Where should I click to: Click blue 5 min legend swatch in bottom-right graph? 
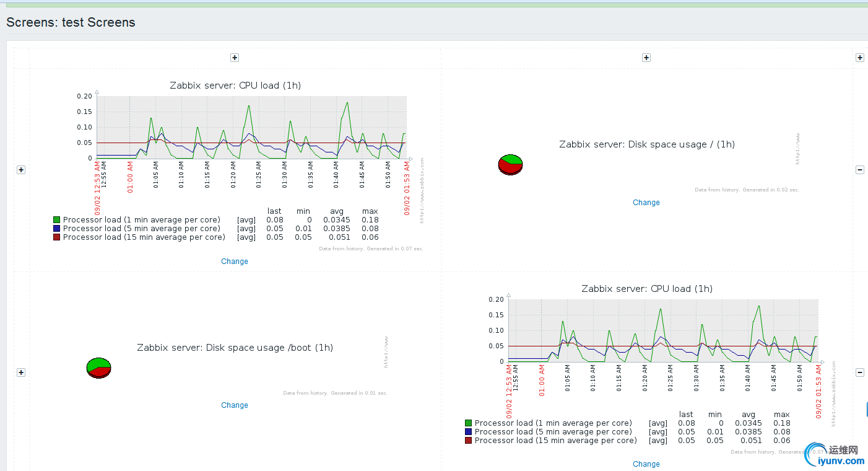(x=469, y=432)
